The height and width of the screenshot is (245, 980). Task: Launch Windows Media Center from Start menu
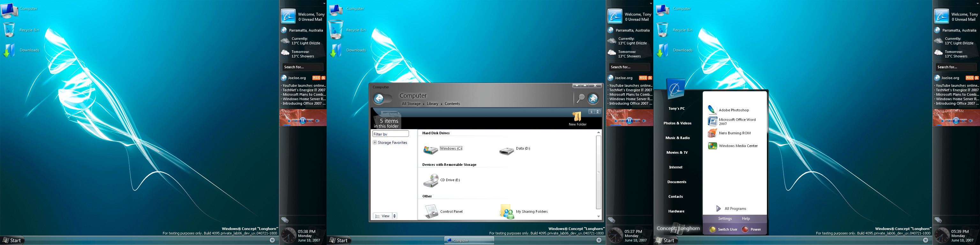(x=732, y=146)
